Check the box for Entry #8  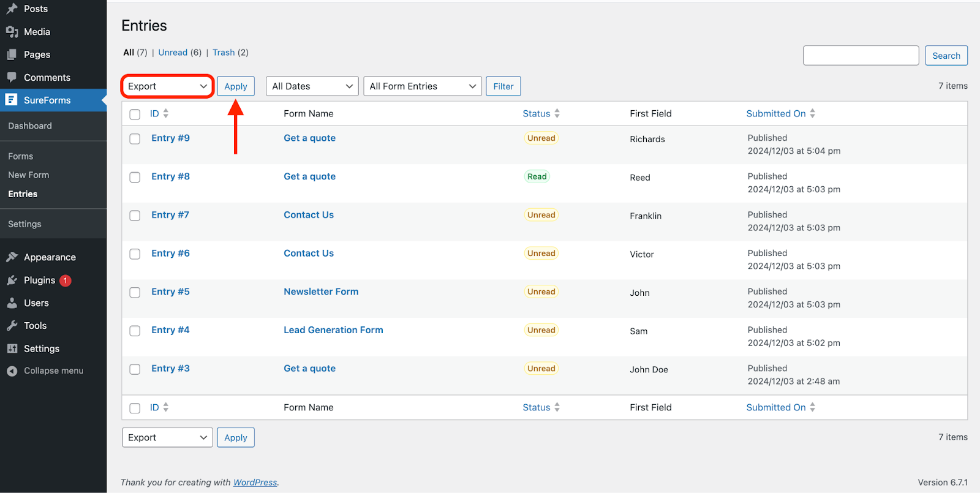pyautogui.click(x=135, y=178)
